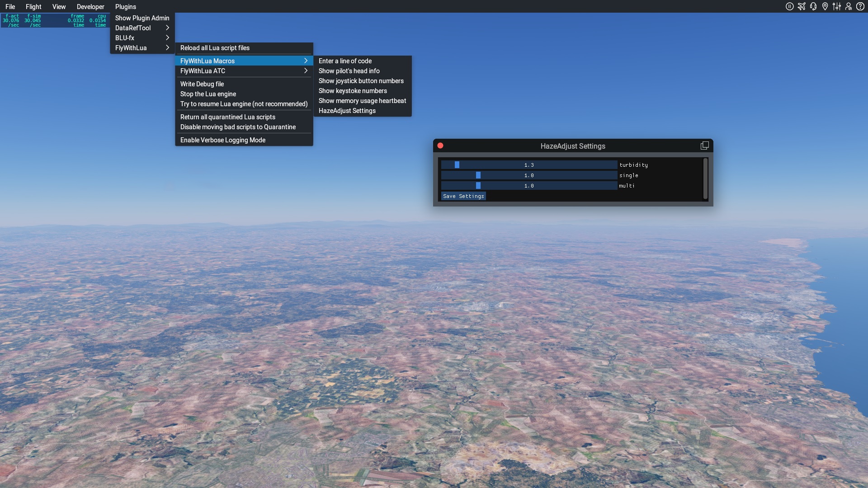
Task: Open settings sliders icon in top bar
Action: (837, 6)
